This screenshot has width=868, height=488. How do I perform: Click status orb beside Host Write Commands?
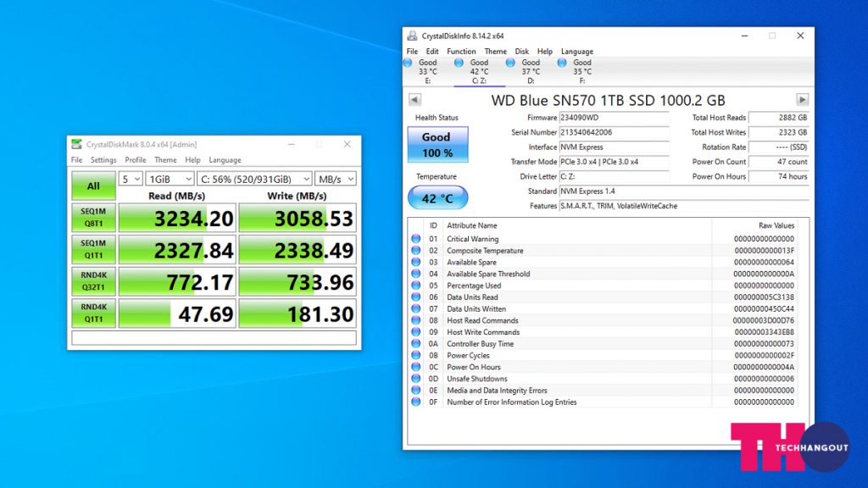coord(415,331)
